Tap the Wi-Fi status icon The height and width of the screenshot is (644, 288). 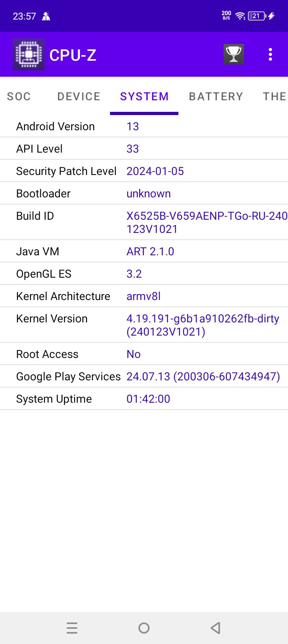click(x=240, y=16)
